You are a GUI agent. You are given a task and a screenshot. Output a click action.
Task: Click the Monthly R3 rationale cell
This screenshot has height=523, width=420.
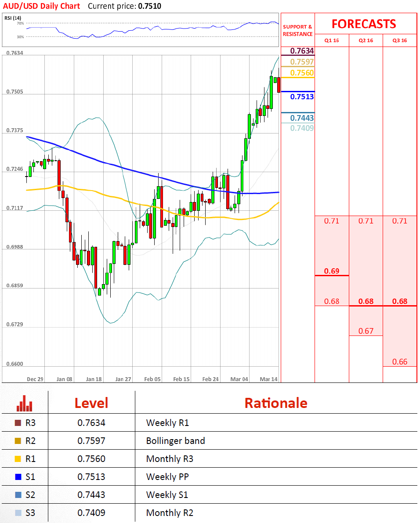(x=170, y=459)
